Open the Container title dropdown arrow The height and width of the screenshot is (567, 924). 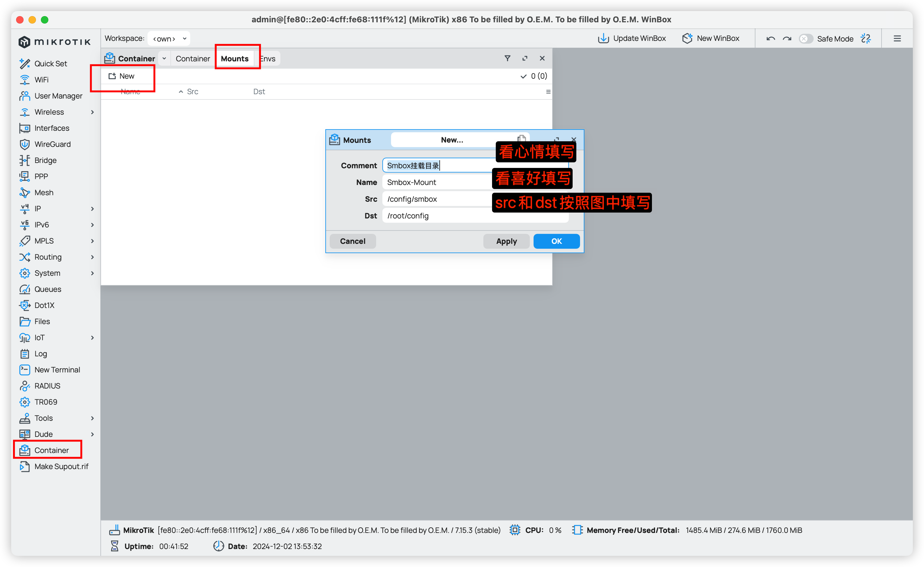point(164,59)
